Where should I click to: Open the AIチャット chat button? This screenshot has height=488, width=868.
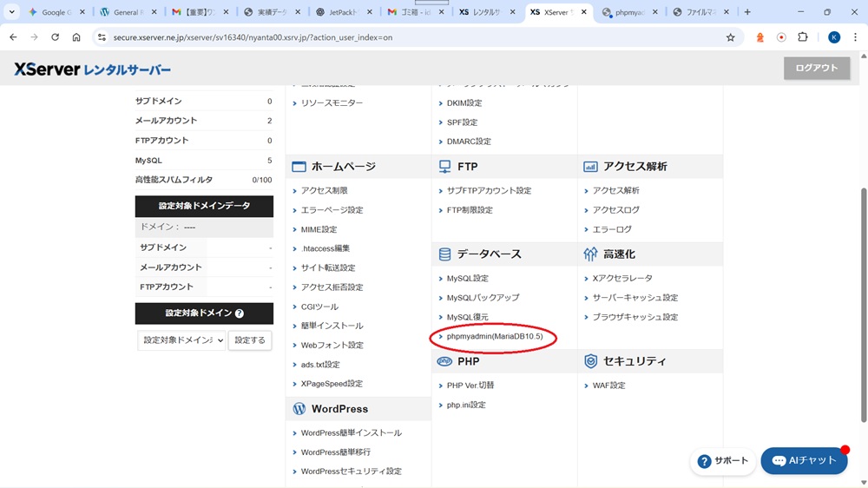point(804,460)
